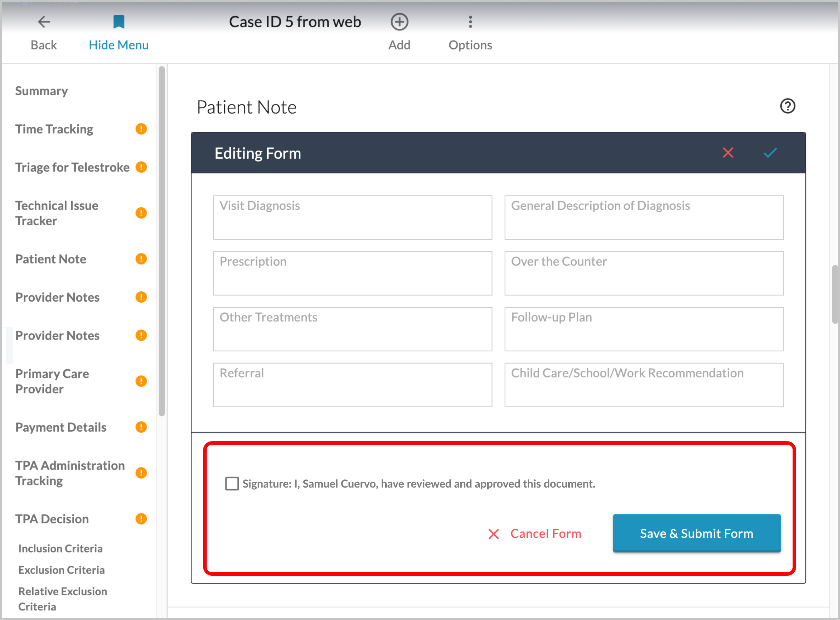The width and height of the screenshot is (840, 620).
Task: Click warning badge beside TPA Administration Tracking
Action: (x=141, y=473)
